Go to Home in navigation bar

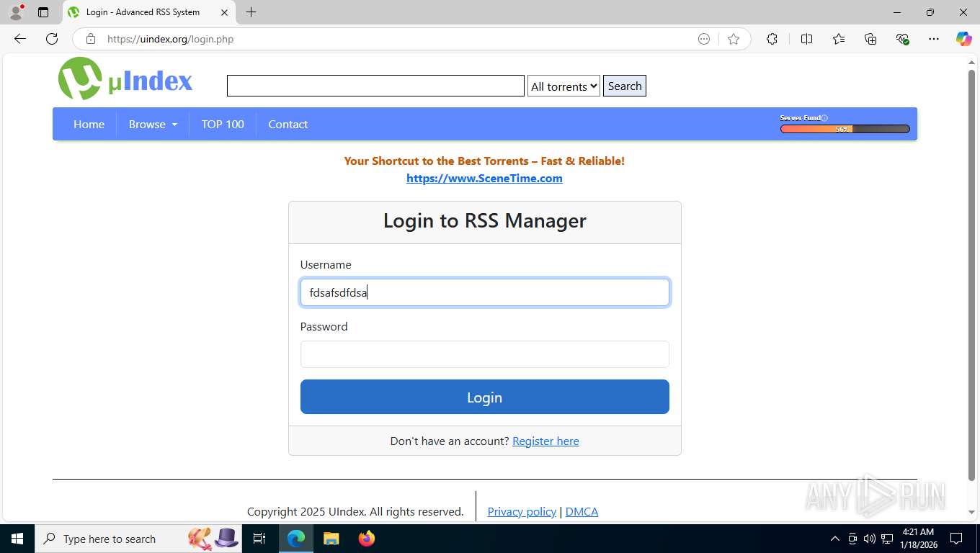pos(89,124)
